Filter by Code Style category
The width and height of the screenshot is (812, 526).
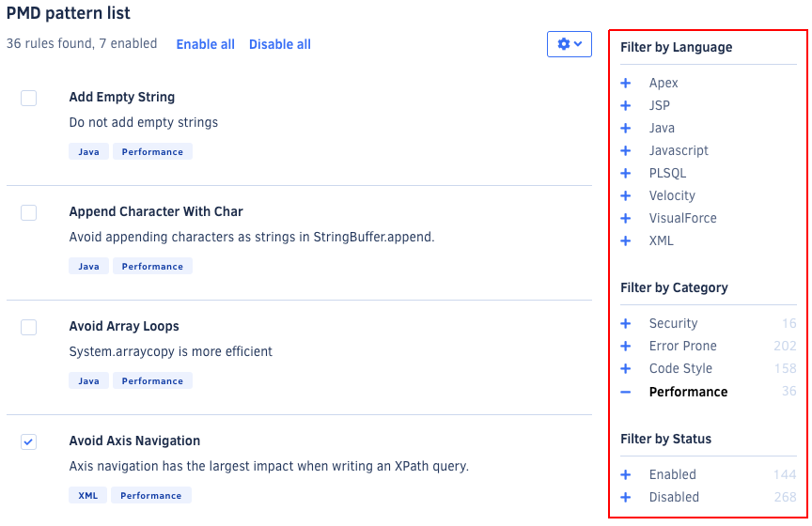pyautogui.click(x=680, y=369)
